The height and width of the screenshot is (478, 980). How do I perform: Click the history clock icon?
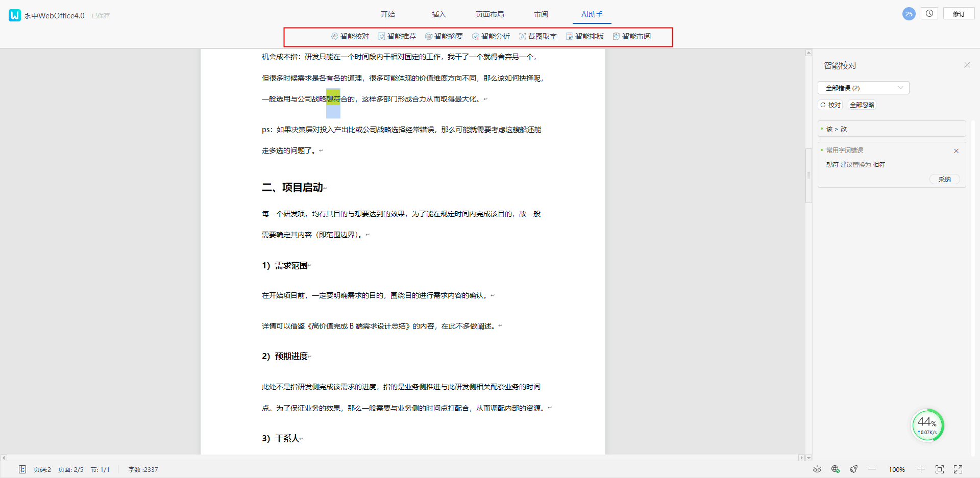click(x=929, y=14)
